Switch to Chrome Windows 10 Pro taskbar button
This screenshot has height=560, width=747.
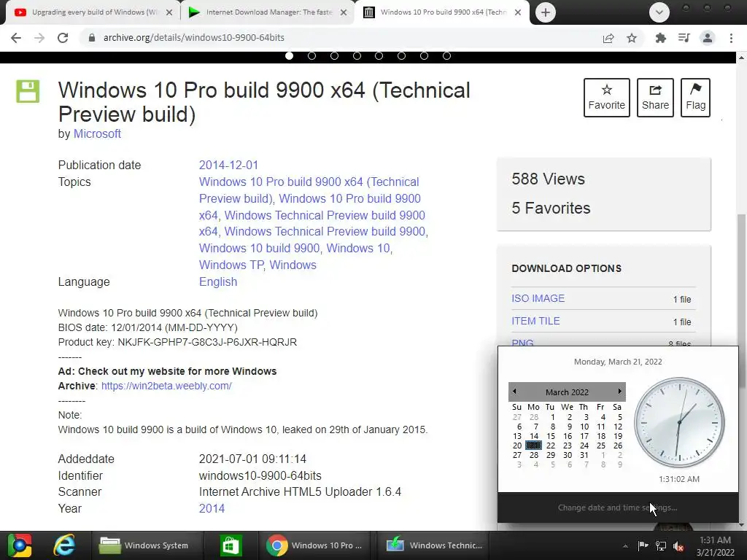tap(314, 545)
